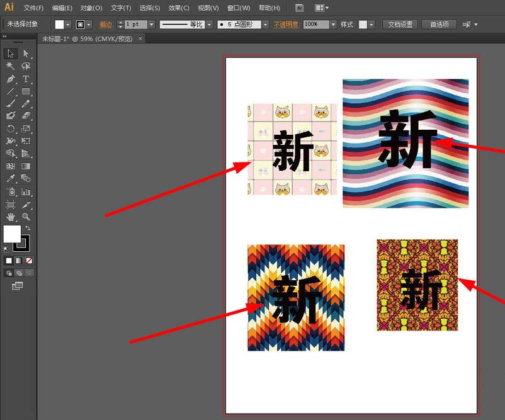Open the 效果 menu
The height and width of the screenshot is (420, 505).
(179, 8)
